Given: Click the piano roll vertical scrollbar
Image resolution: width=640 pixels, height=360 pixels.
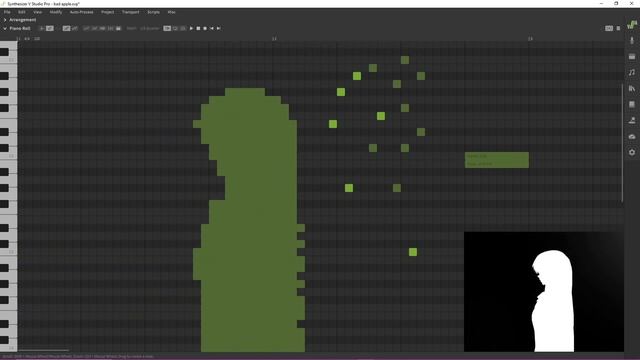Looking at the screenshot, I should click(622, 143).
